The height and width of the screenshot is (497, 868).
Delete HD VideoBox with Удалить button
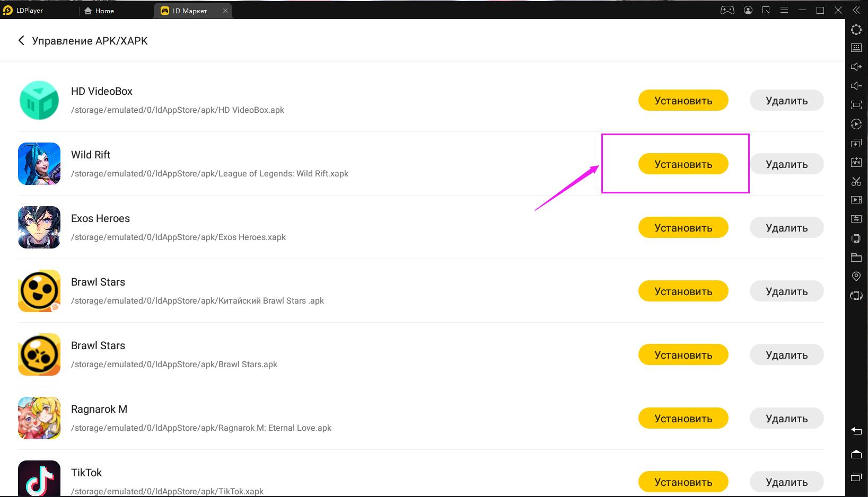tap(786, 101)
